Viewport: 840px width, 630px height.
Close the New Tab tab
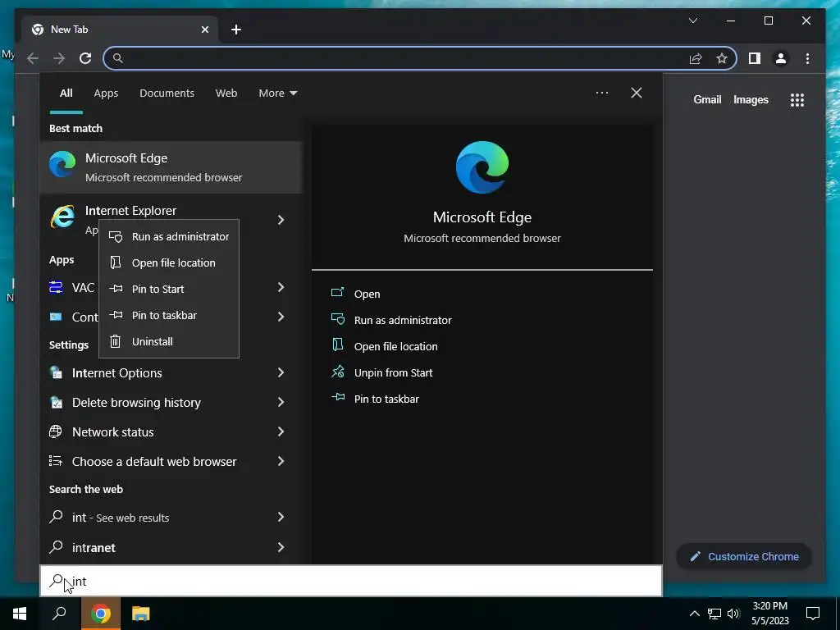click(204, 30)
